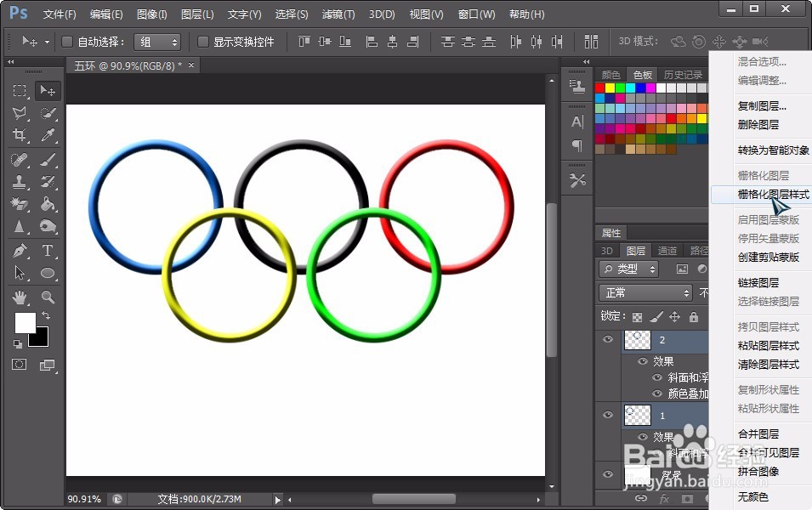Screen dimensions: 812x510
Task: Toggle Quick Mask mode
Action: tap(20, 365)
